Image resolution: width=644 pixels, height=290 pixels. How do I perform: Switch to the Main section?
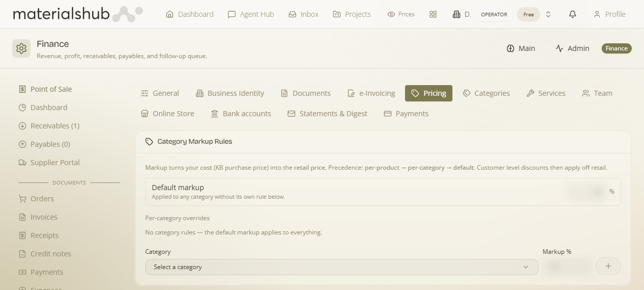click(521, 48)
